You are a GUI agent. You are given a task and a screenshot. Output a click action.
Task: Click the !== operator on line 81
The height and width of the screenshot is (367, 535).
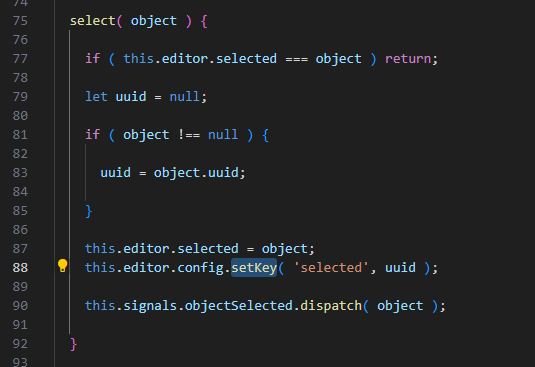[x=189, y=135]
